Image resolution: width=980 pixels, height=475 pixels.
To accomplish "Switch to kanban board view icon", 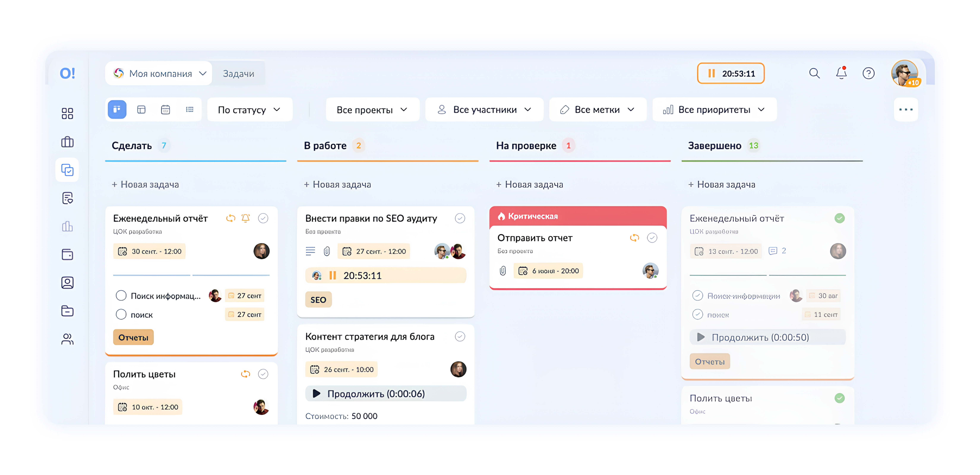I will pyautogui.click(x=117, y=110).
